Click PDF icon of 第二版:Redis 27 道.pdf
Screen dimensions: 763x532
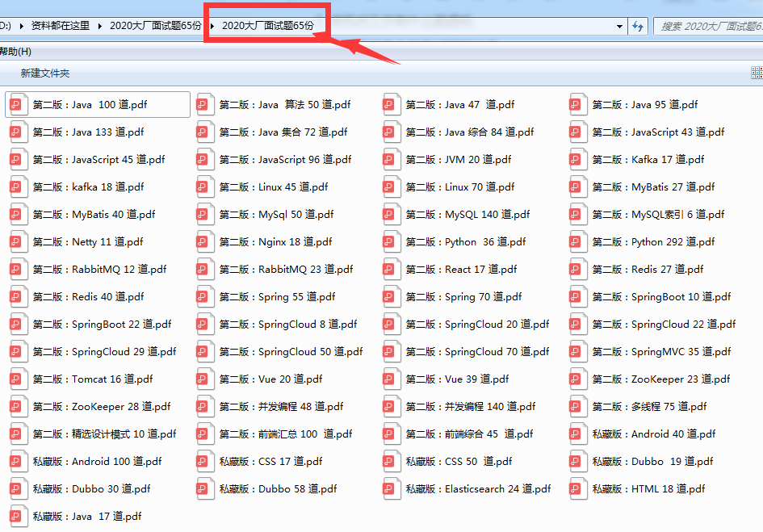coord(577,269)
